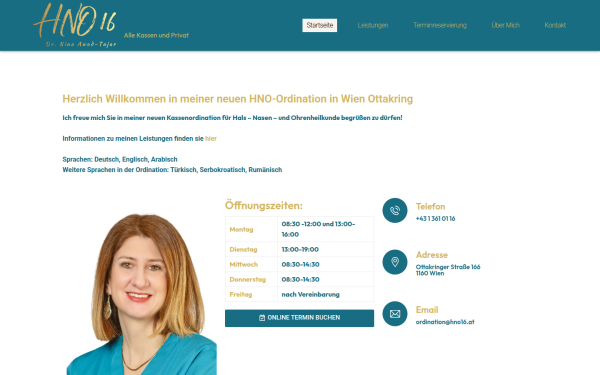Image resolution: width=600 pixels, height=375 pixels.
Task: Open the Leistungen menu item
Action: (373, 25)
